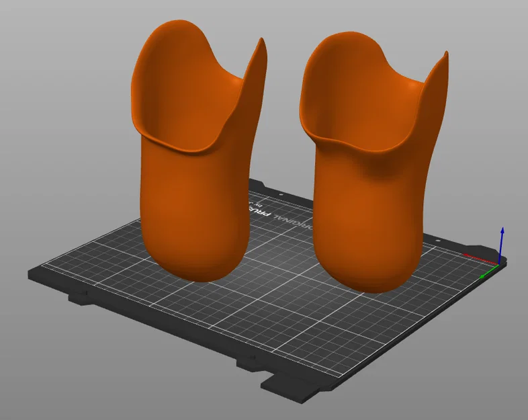The width and height of the screenshot is (528, 420).
Task: Click the left front clip of bed
Action: (79, 298)
